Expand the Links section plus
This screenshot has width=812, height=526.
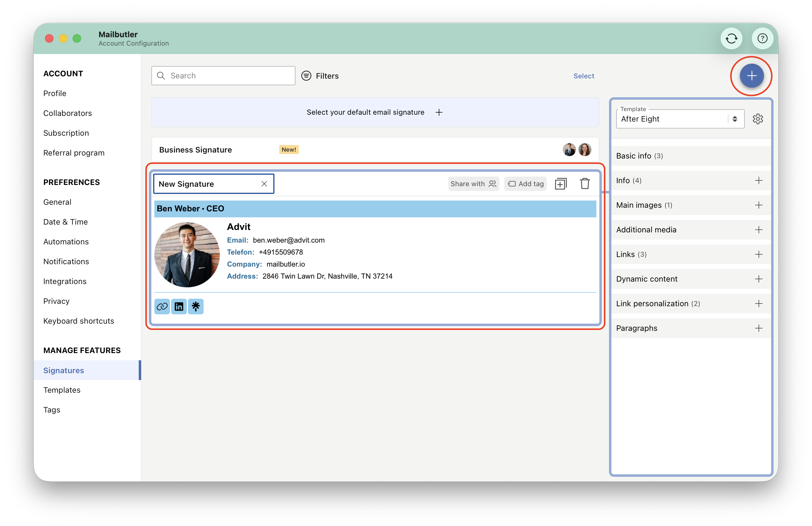[759, 254]
